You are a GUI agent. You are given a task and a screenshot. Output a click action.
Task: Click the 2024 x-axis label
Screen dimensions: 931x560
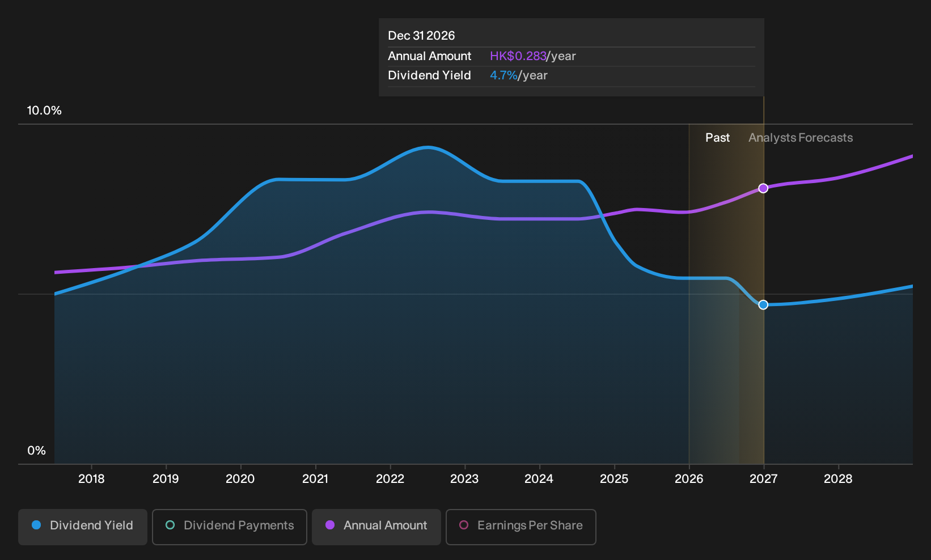coord(539,479)
